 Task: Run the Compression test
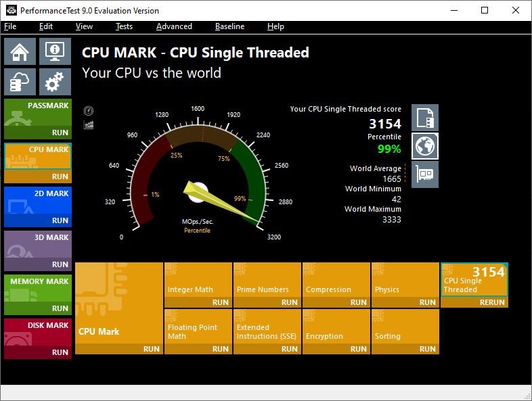(336, 302)
